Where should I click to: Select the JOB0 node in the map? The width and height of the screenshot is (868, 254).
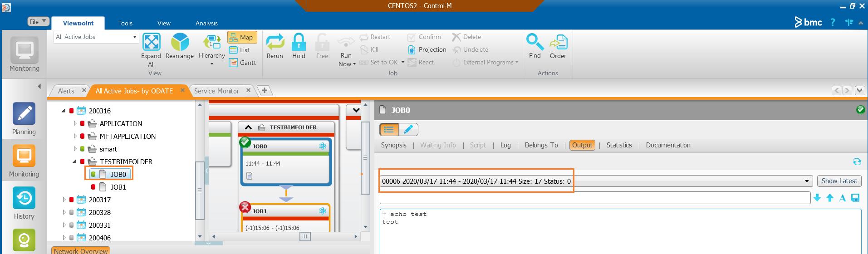tap(285, 162)
